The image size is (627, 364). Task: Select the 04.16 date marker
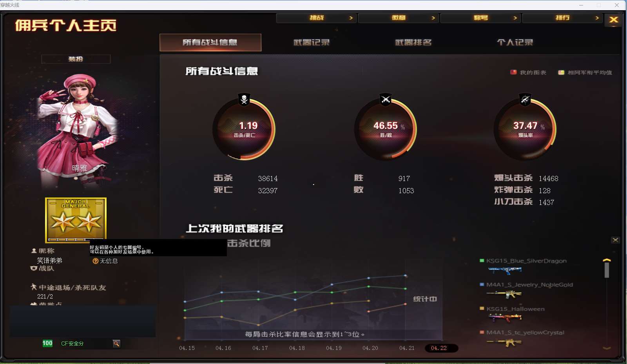(223, 348)
